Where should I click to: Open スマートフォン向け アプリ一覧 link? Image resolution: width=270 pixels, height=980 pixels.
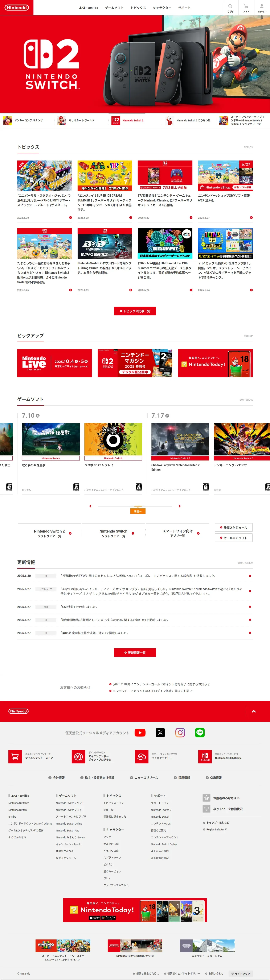[x=177, y=533]
